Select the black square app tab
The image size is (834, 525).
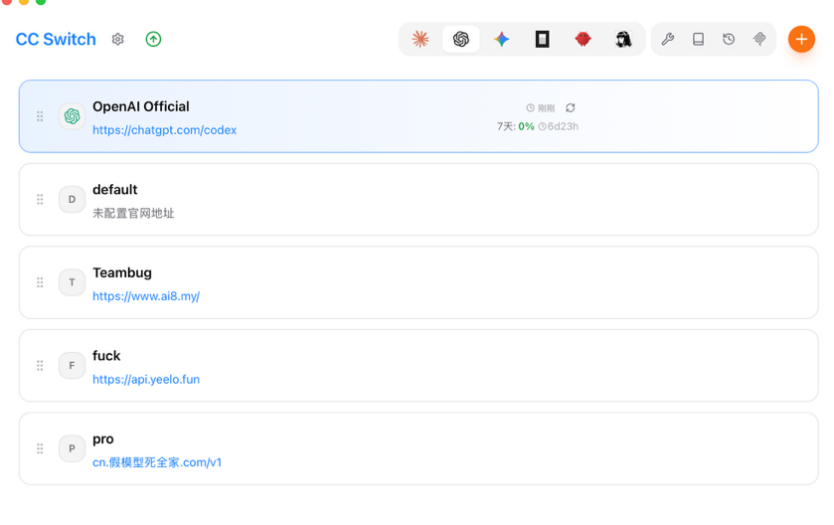(542, 39)
